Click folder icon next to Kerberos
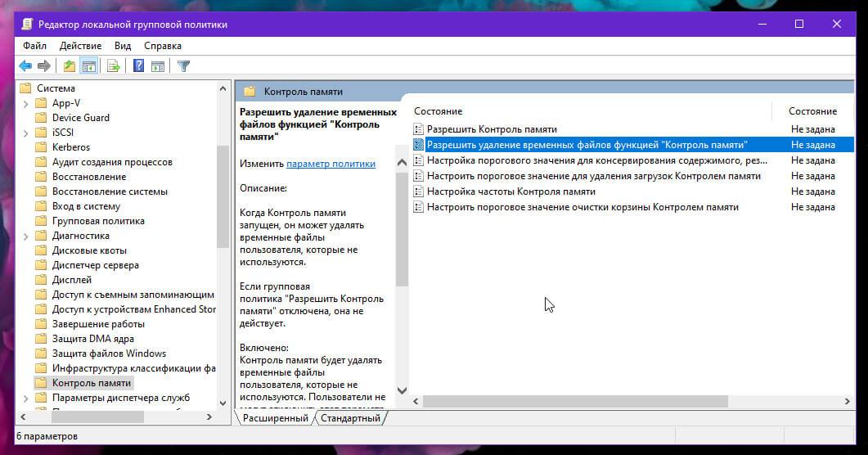 point(40,147)
